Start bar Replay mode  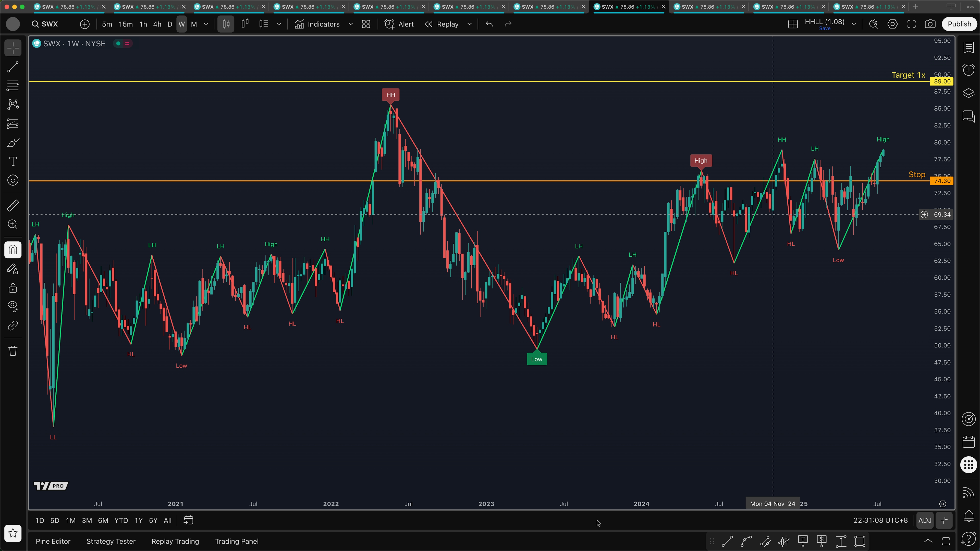coord(442,24)
